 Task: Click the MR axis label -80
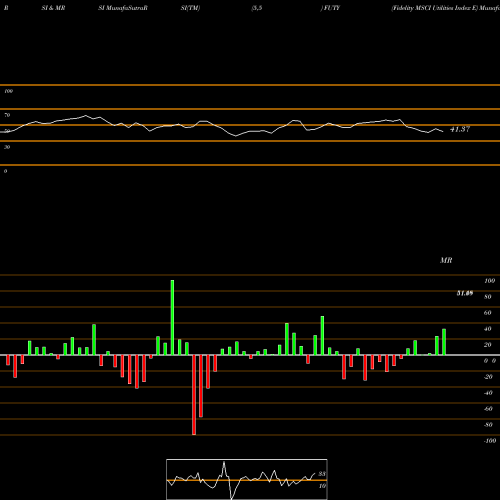[488, 425]
